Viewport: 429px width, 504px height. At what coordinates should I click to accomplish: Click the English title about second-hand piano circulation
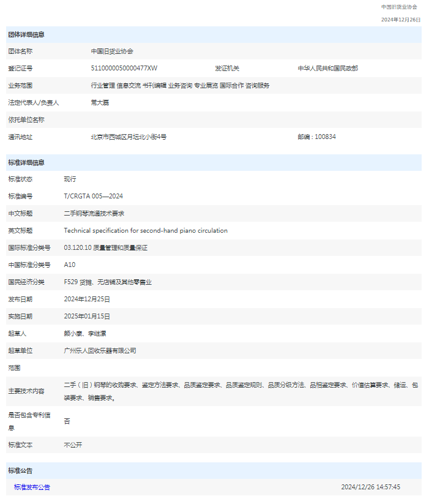pos(146,231)
